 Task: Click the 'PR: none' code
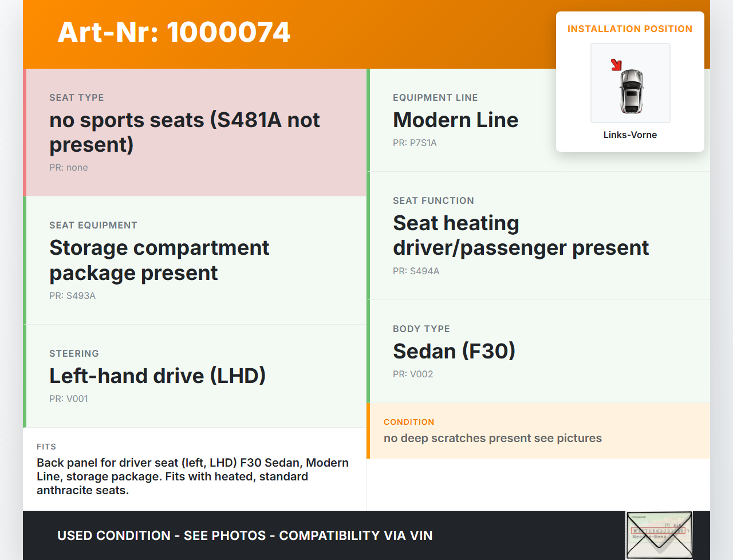tap(69, 167)
